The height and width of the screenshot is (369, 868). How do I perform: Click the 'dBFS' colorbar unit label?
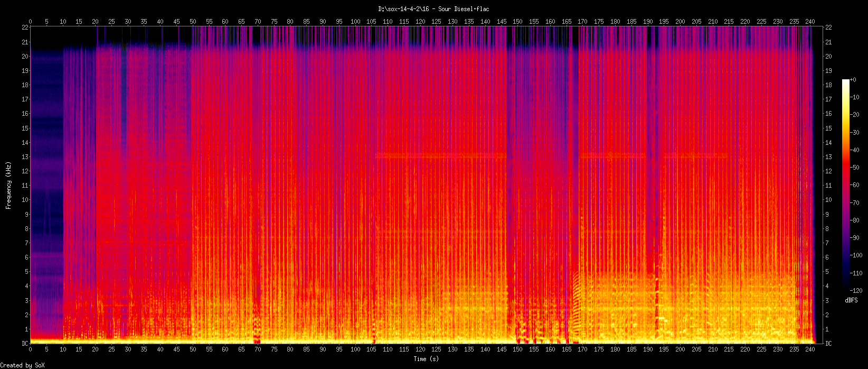coord(851,300)
